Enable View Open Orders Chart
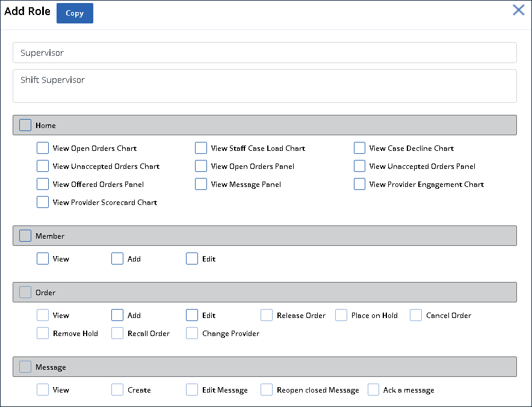Viewport: 532px width, 407px height. (42, 148)
